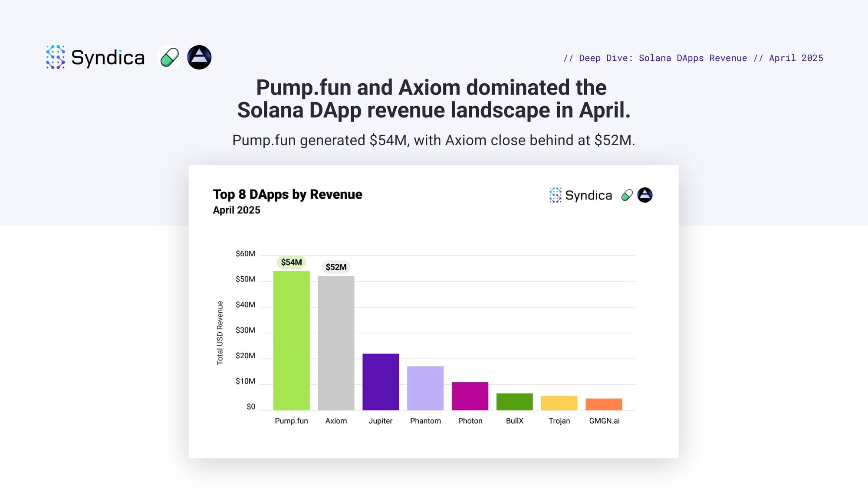This screenshot has width=868, height=488.
Task: Click the magenta Photon bar
Action: pyautogui.click(x=470, y=396)
